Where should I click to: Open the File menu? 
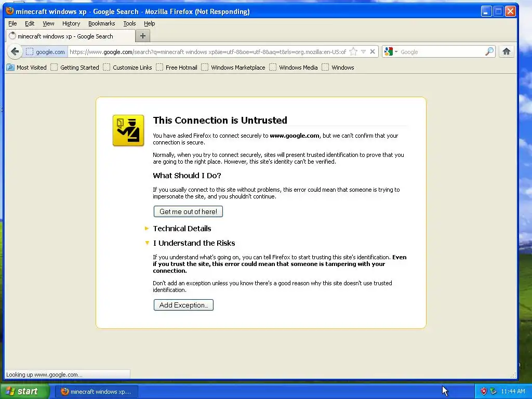(x=12, y=23)
